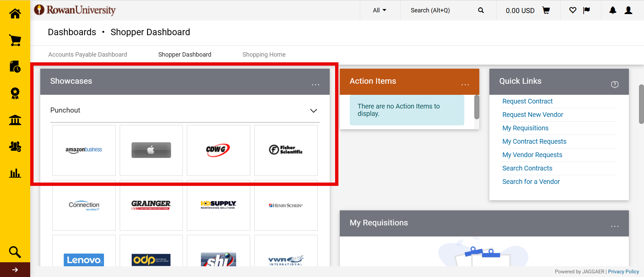Open the Home icon in sidebar
Screen dimensions: 644x277
coord(15,14)
